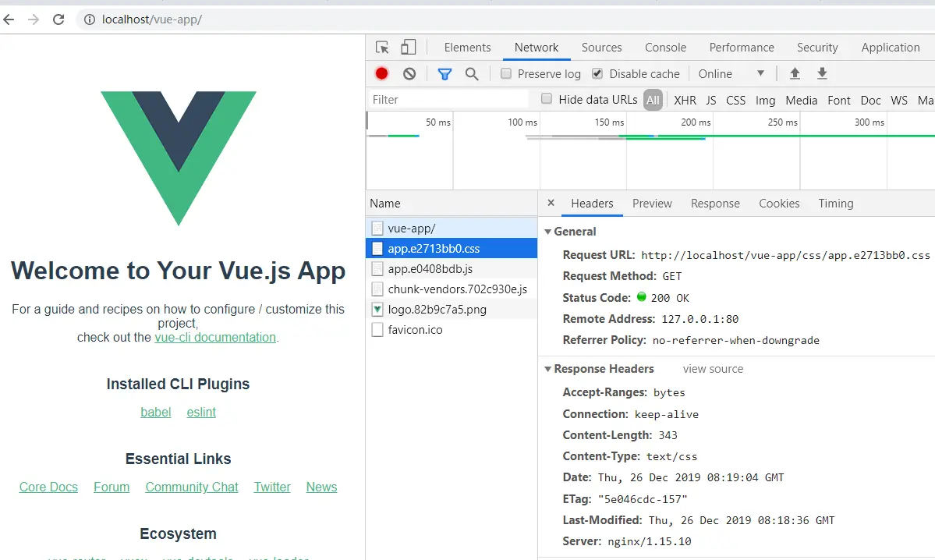935x560 pixels.
Task: Open the Forum link
Action: (x=112, y=487)
